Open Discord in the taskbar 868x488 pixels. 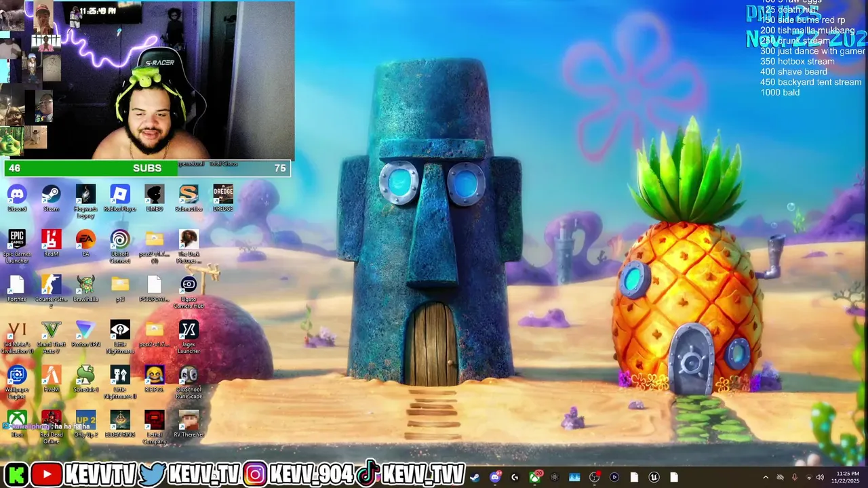click(495, 477)
